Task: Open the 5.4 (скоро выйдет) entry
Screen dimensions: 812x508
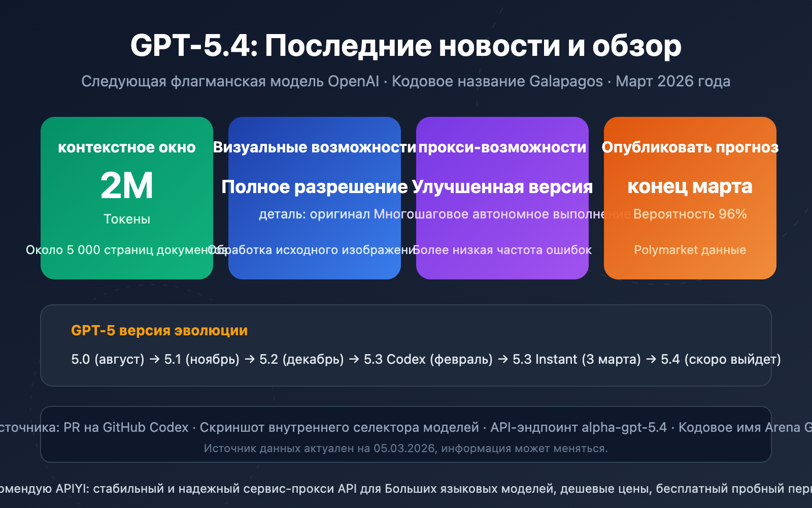Action: pos(721,360)
